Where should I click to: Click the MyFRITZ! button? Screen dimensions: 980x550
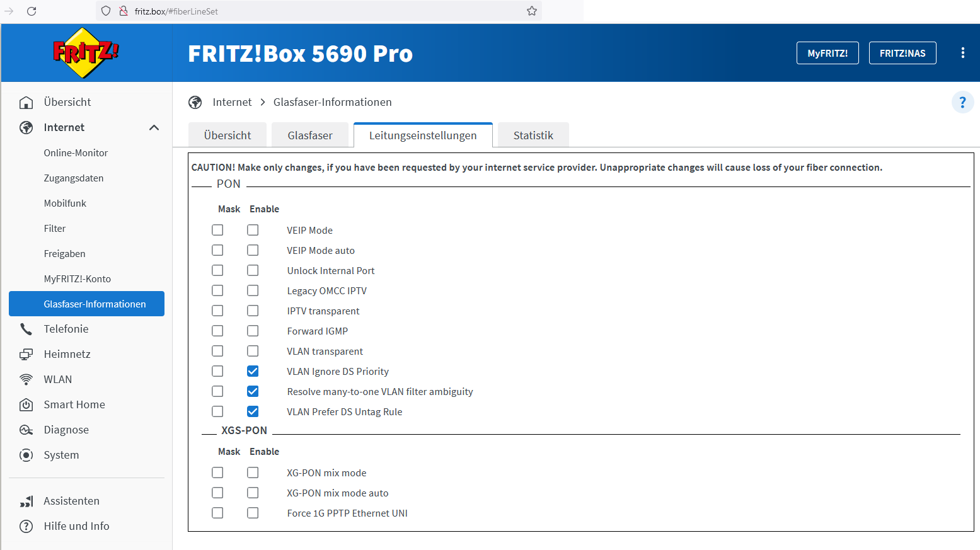pyautogui.click(x=827, y=53)
